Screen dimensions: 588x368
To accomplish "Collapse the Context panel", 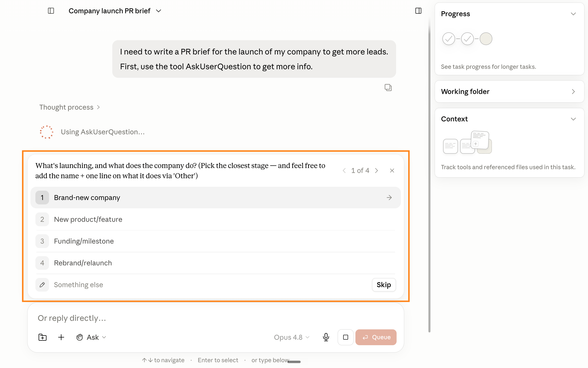I will coord(573,119).
